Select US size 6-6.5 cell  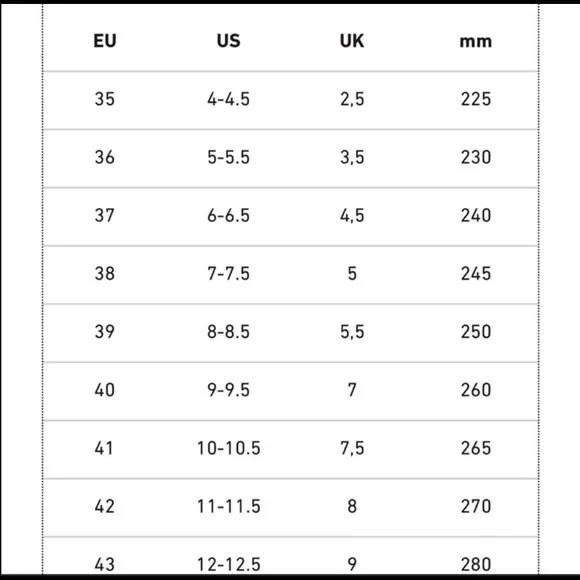point(228,215)
